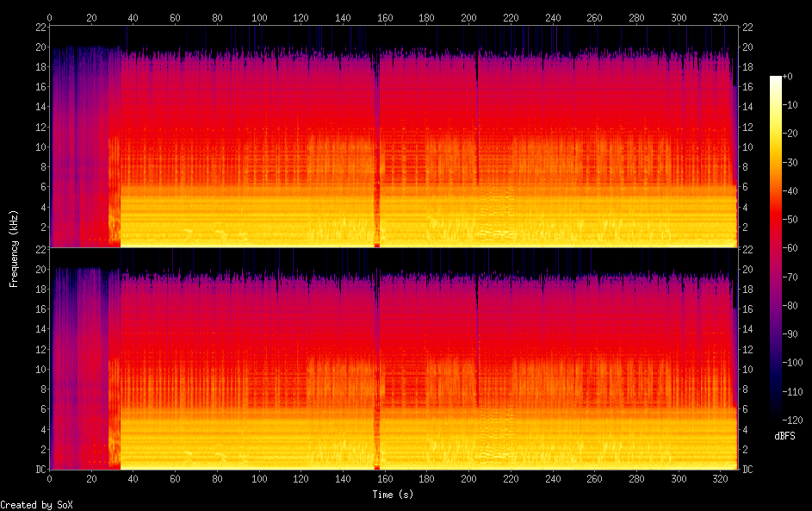Screen dimensions: 812x511
Task: Click the quiet purple intro of upper channel
Action: (77, 146)
